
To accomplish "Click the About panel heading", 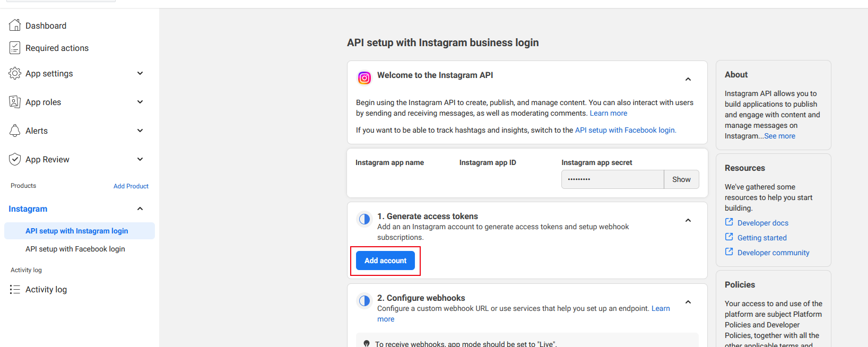I will (736, 74).
